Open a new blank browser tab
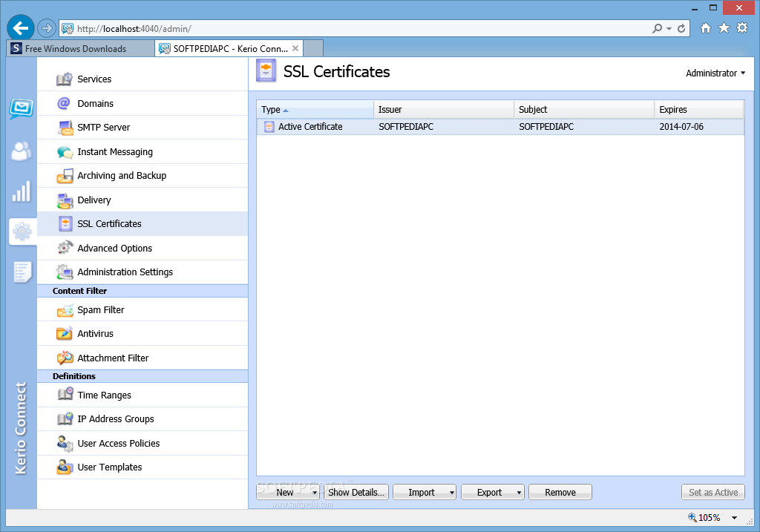The width and height of the screenshot is (760, 532). pos(313,48)
